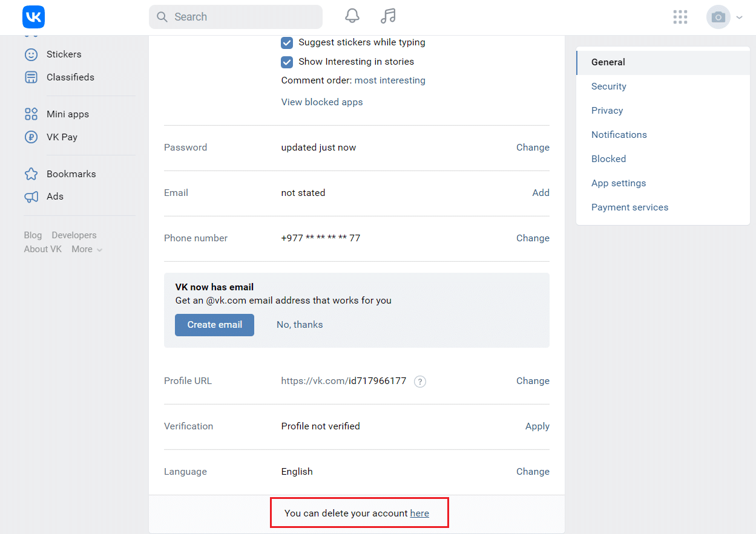Click the Profile URL help question mark

[420, 382]
